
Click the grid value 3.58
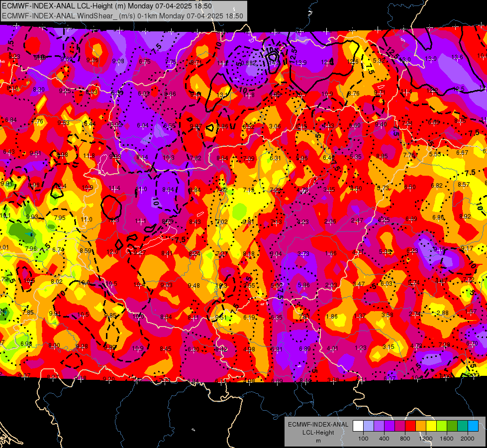[x=388, y=315]
